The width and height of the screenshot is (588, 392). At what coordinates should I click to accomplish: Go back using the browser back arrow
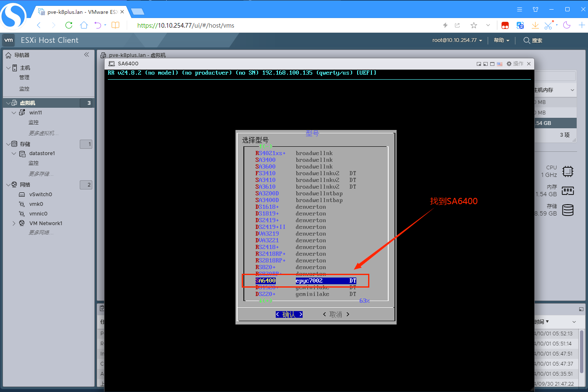point(39,25)
